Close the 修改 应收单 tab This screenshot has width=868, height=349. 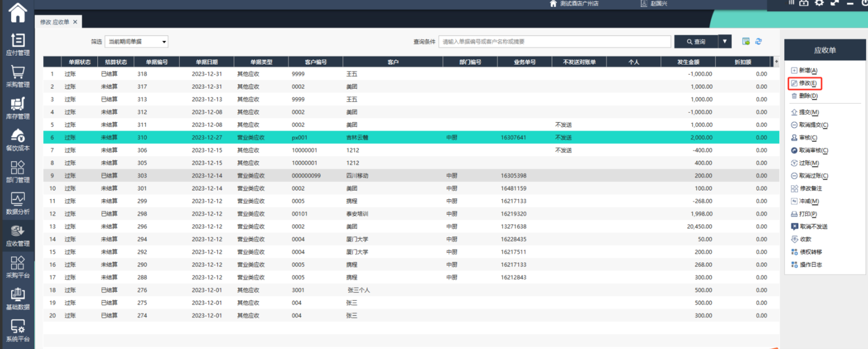[x=75, y=22]
